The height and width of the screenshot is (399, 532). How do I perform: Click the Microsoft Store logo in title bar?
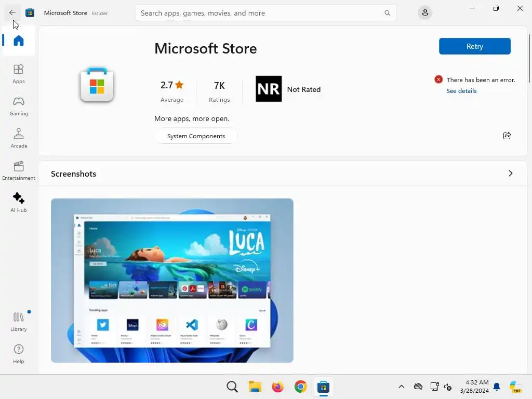click(x=30, y=13)
